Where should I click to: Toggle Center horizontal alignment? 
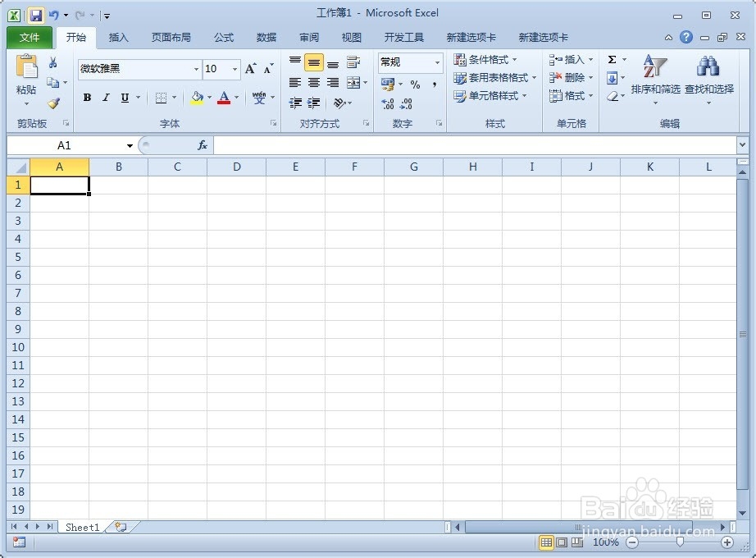point(314,83)
